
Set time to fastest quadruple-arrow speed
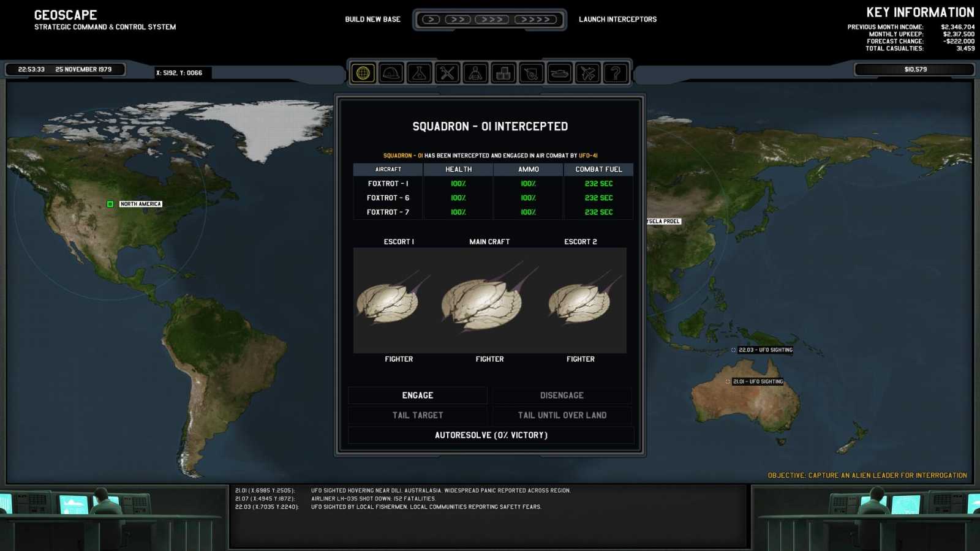click(x=535, y=20)
